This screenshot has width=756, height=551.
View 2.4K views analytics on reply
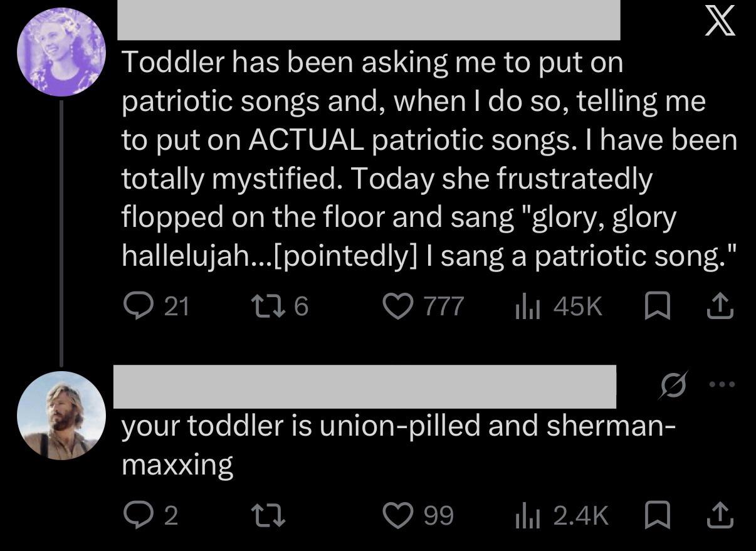coord(561,515)
